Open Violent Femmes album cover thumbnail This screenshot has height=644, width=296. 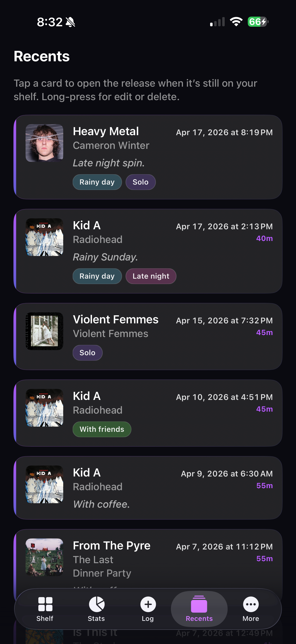(x=44, y=331)
